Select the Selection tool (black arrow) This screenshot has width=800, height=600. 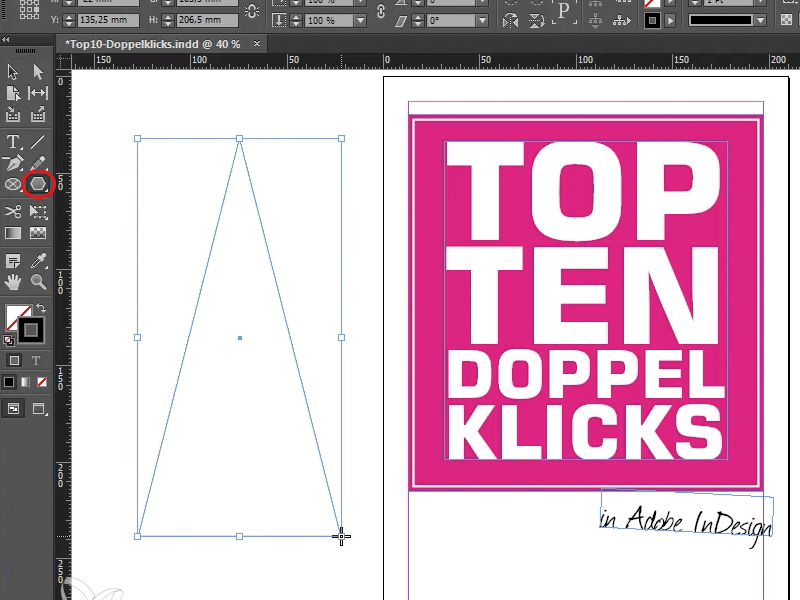(13, 71)
